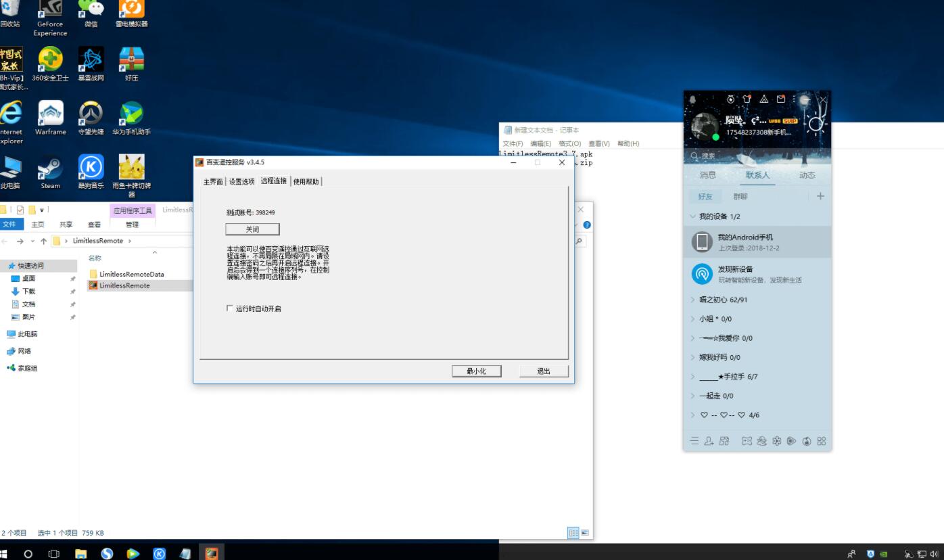Viewport: 944px width, 560px height.
Task: Open 动态 tab in QQ
Action: pos(807,175)
